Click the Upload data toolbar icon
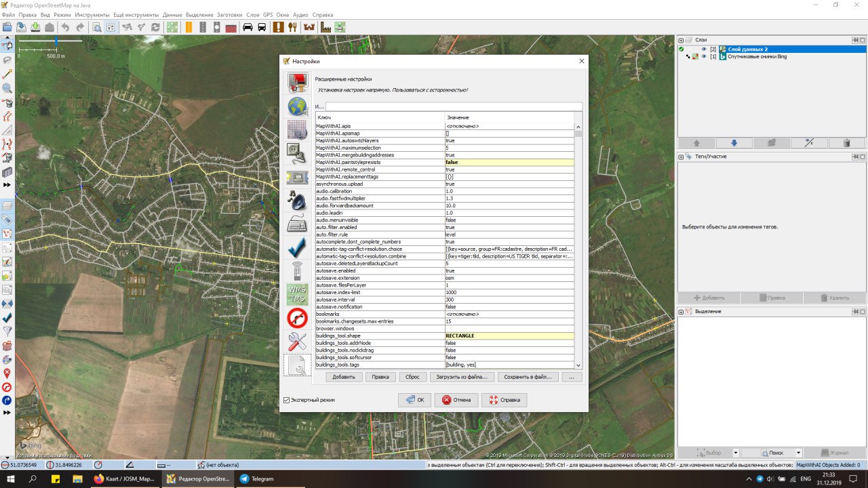This screenshot has width=868, height=488. (35, 27)
